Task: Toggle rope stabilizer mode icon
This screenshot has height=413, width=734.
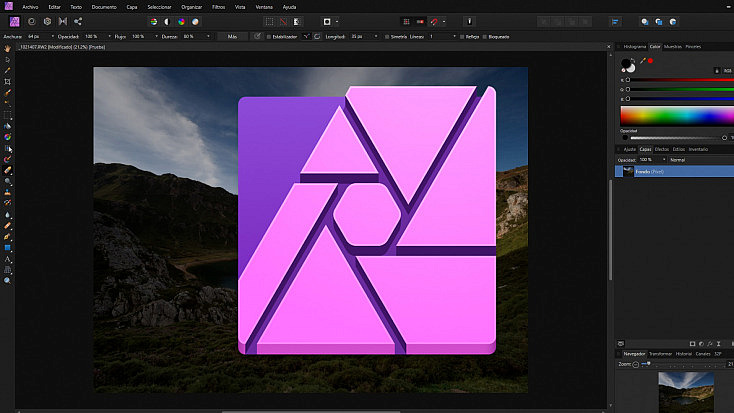Action: pyautogui.click(x=306, y=37)
